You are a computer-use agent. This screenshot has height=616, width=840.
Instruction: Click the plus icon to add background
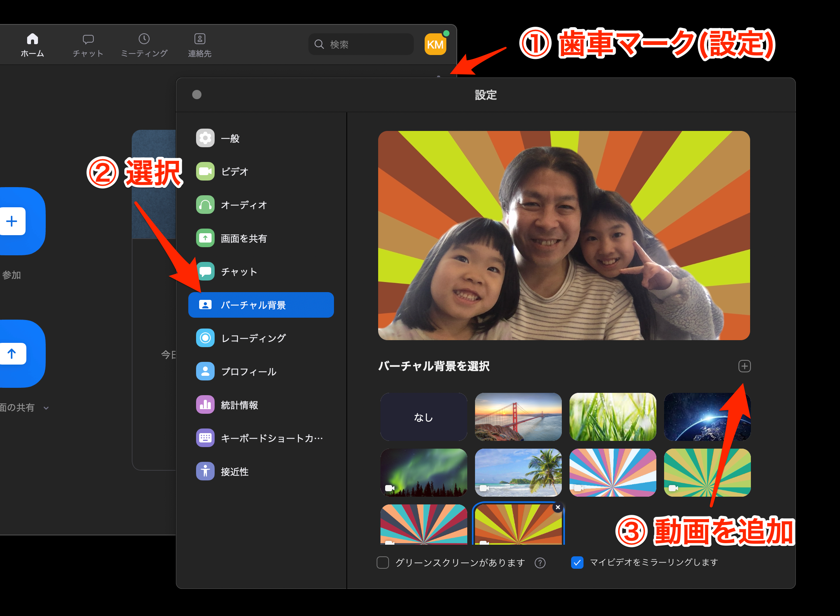click(744, 366)
